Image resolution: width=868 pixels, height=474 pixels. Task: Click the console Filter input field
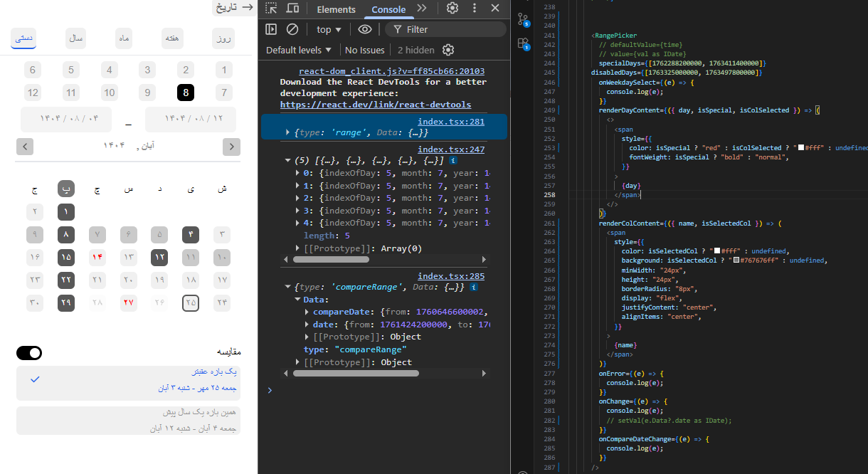tap(445, 29)
